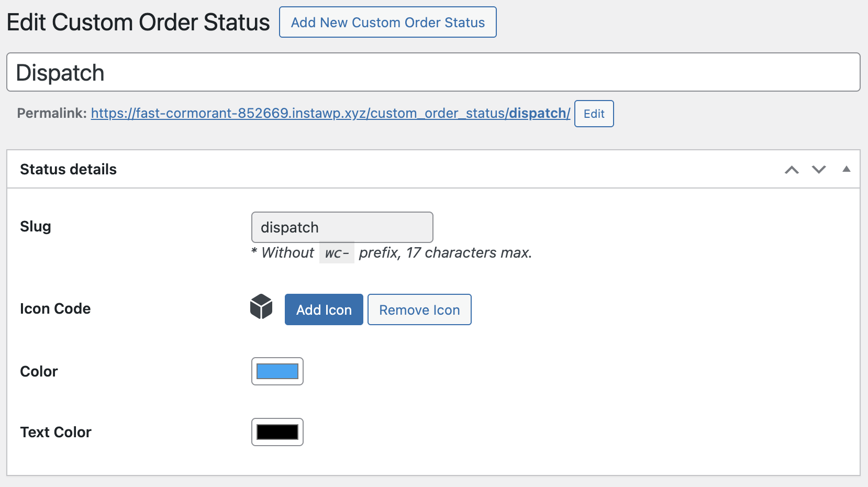Click Add New Custom Order Status button
868x487 pixels.
click(x=388, y=23)
